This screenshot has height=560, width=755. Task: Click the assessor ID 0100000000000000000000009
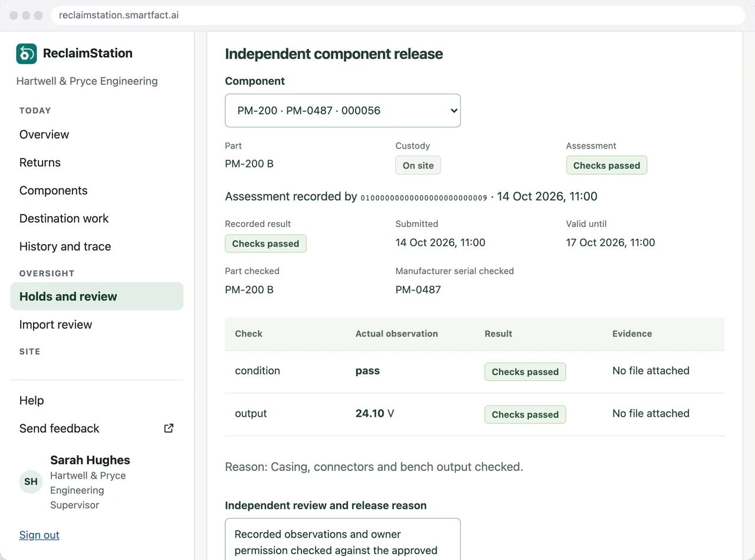(424, 198)
